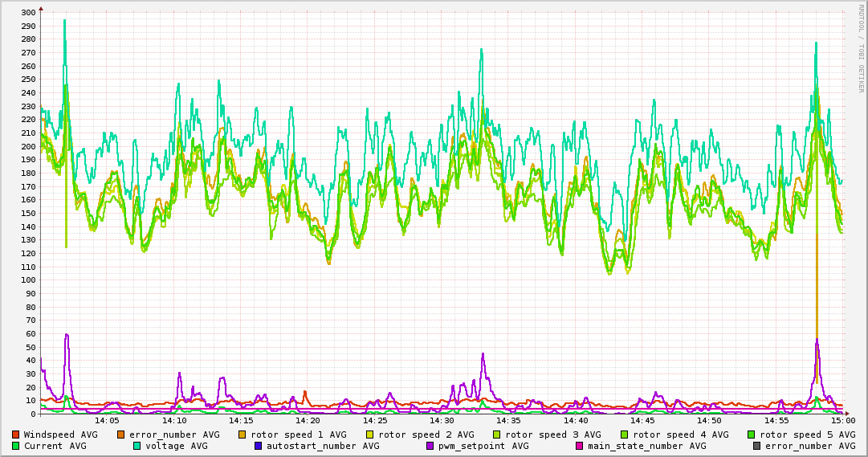Click the rotor speed 2 AVG color swatch
The height and width of the screenshot is (457, 868).
click(x=370, y=435)
